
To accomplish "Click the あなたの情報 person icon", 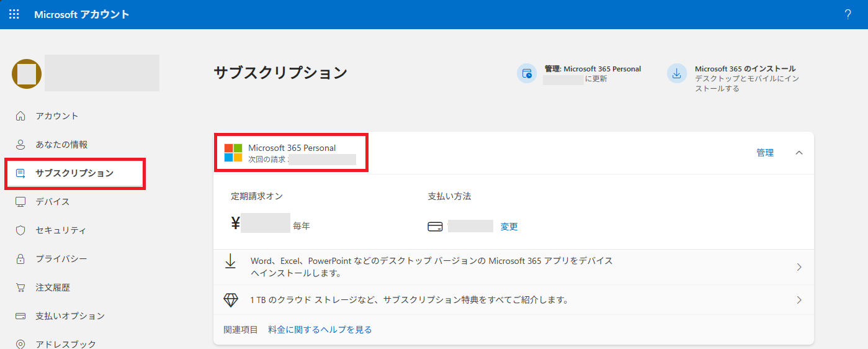I will 20,145.
